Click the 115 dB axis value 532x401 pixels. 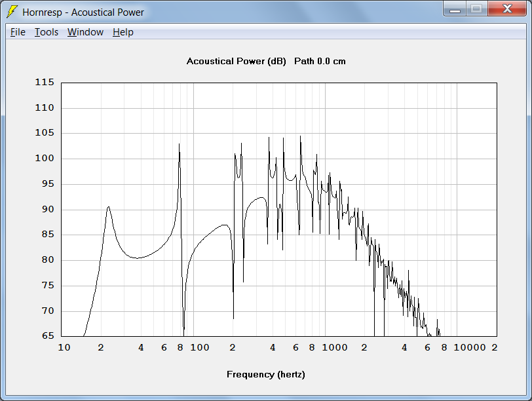45,83
